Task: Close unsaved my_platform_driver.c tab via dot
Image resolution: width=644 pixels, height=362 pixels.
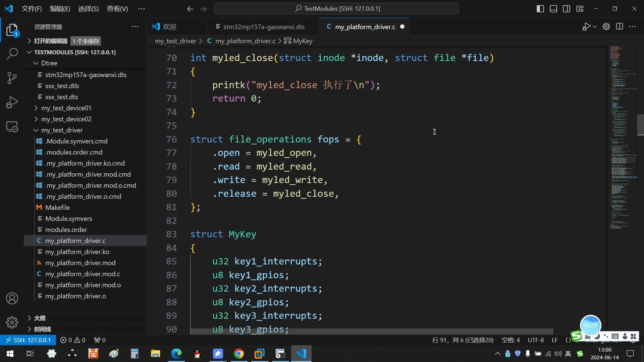Action: pyautogui.click(x=402, y=26)
